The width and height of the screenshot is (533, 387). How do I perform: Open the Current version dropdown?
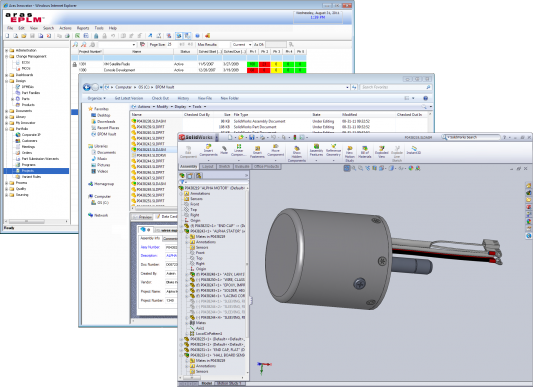click(242, 45)
